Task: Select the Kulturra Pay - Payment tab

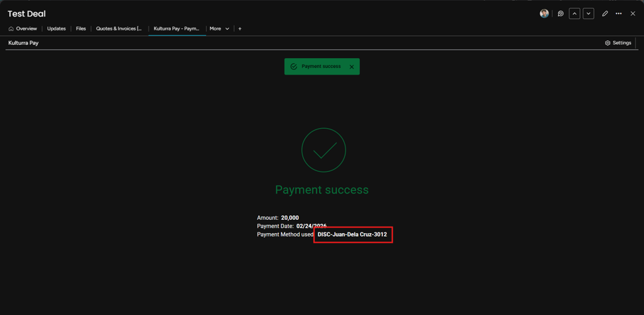Action: (x=176, y=29)
